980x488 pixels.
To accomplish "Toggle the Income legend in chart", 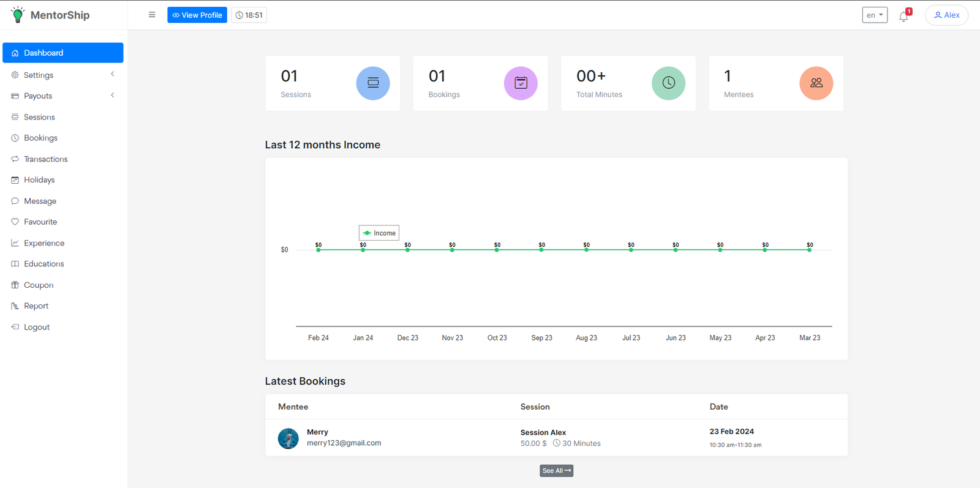I will [x=379, y=233].
